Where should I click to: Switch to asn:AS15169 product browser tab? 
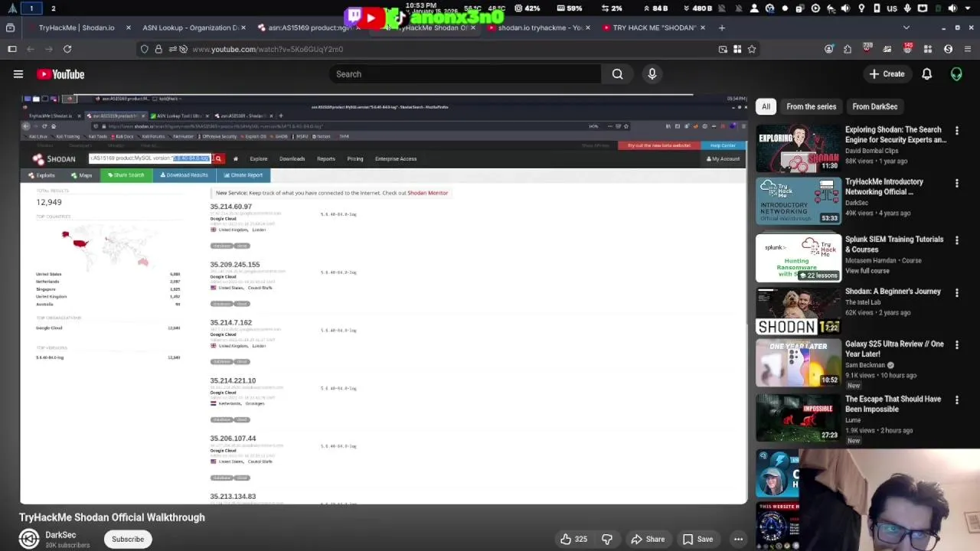point(308,28)
